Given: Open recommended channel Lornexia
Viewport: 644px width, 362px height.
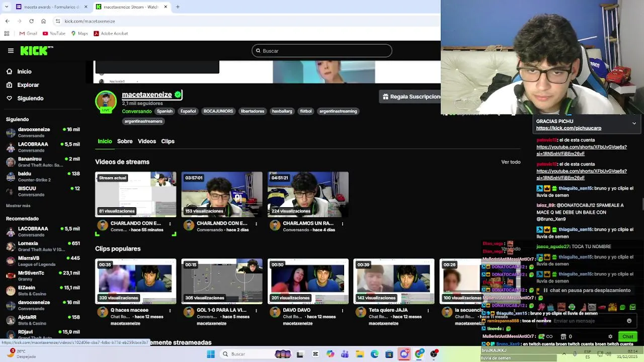Looking at the screenshot, I should click(x=43, y=246).
